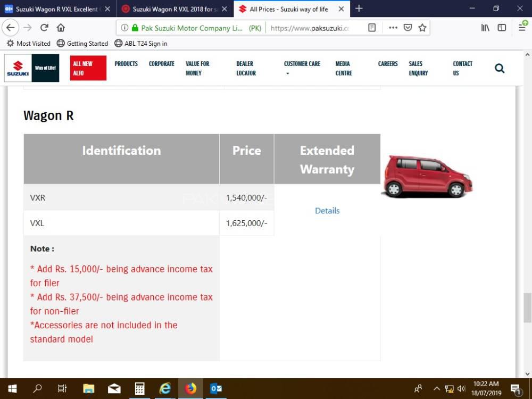532x399 pixels.
Task: Reload the current page
Action: click(44, 27)
